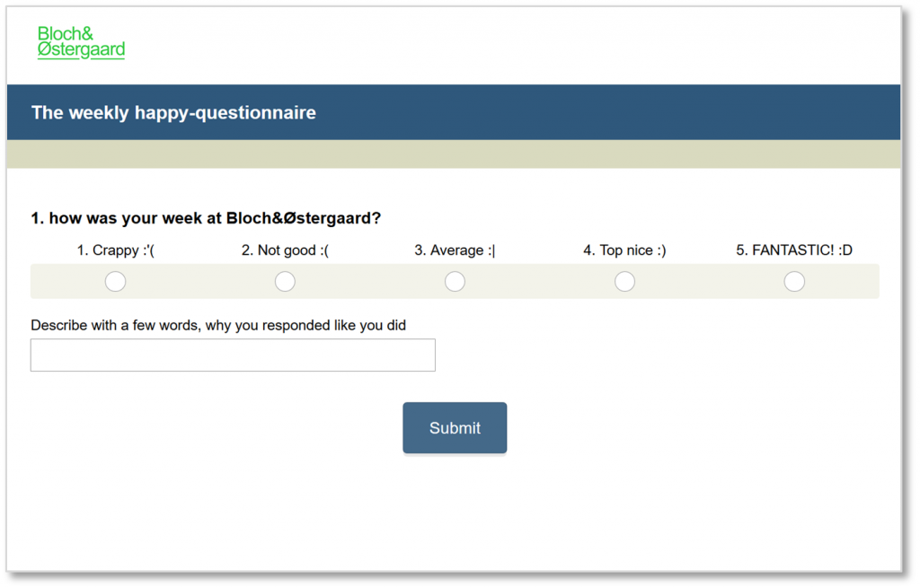Screen dimensions: 920x588
Task: Click the '2. Not good :(' label text
Action: coord(285,250)
